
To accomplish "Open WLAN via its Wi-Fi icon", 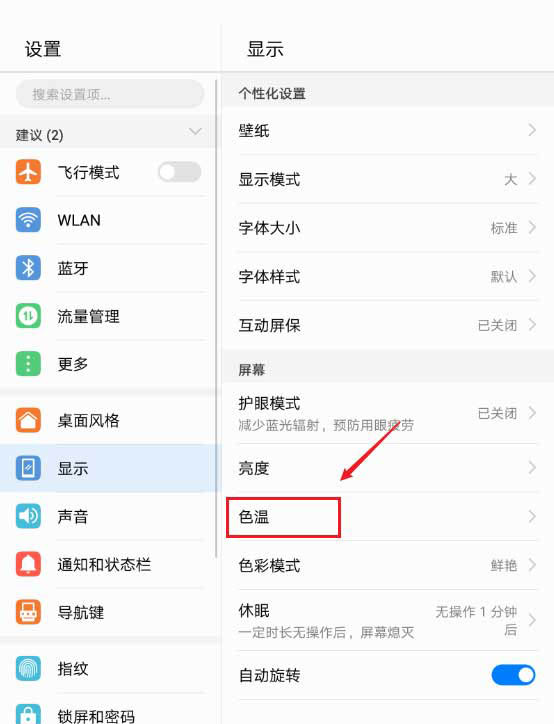I will point(28,220).
